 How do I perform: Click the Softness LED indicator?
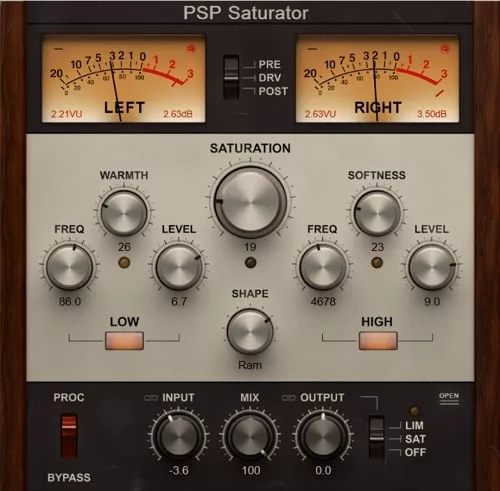click(377, 263)
